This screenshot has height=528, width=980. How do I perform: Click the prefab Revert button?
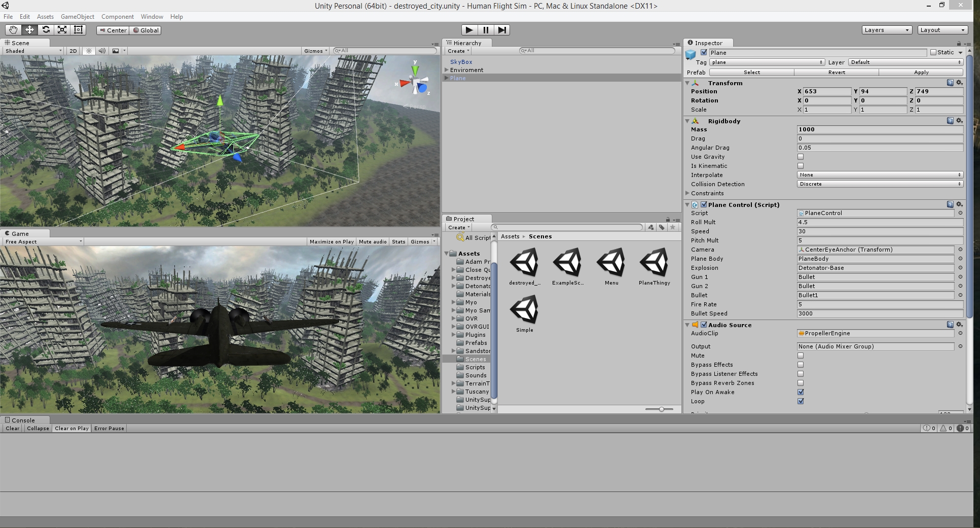click(x=837, y=73)
